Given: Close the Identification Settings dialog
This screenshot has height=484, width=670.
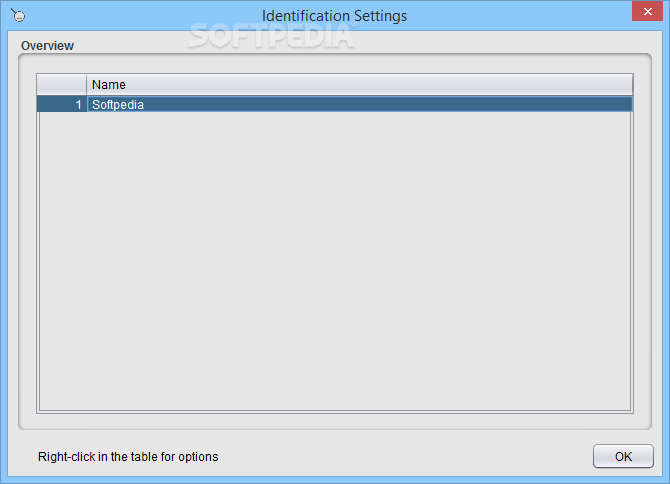Looking at the screenshot, I should [x=647, y=12].
